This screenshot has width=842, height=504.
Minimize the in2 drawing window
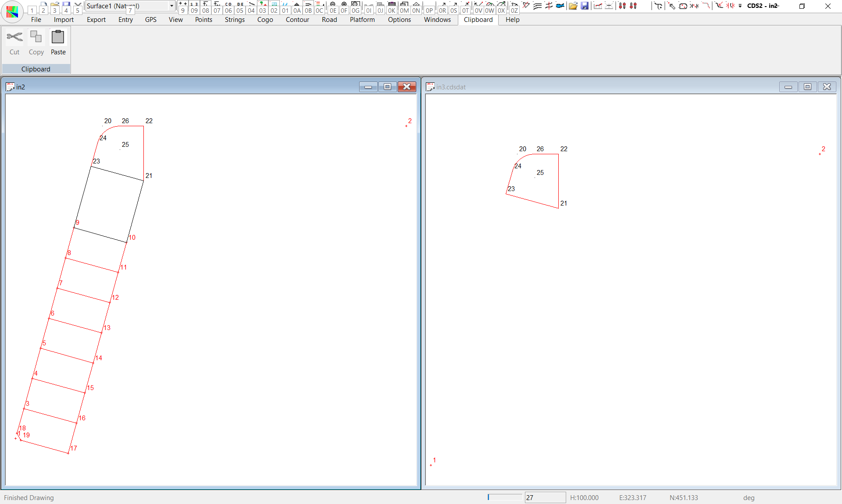pos(368,87)
